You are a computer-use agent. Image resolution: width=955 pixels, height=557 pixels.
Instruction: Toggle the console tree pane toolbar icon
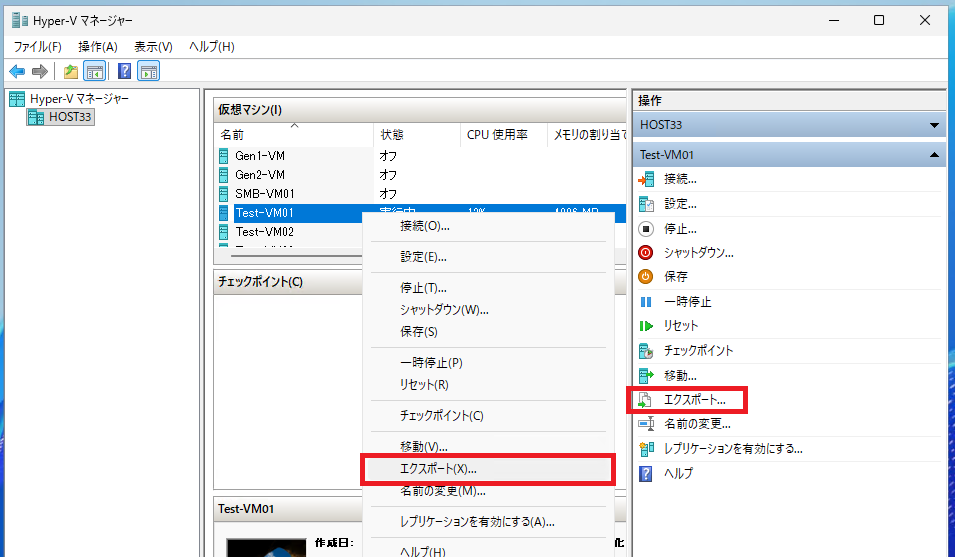pyautogui.click(x=95, y=72)
